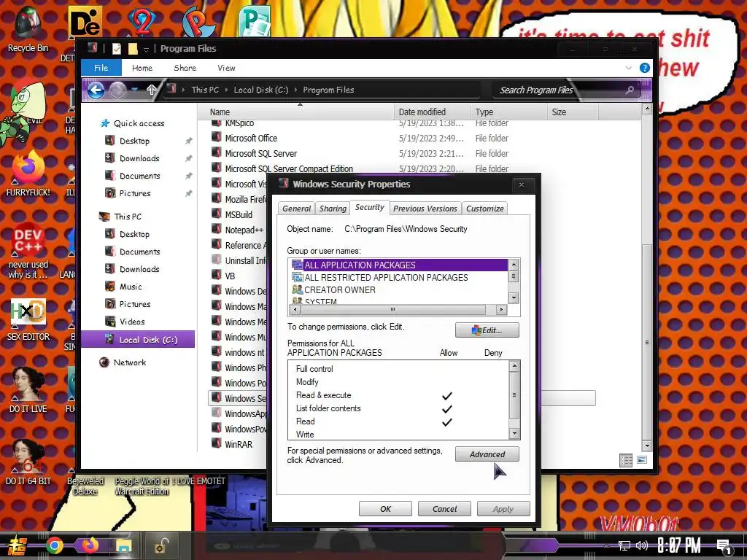The image size is (747, 560).
Task: Open the SEX EDITOR HxD shortcut
Action: pos(28,319)
